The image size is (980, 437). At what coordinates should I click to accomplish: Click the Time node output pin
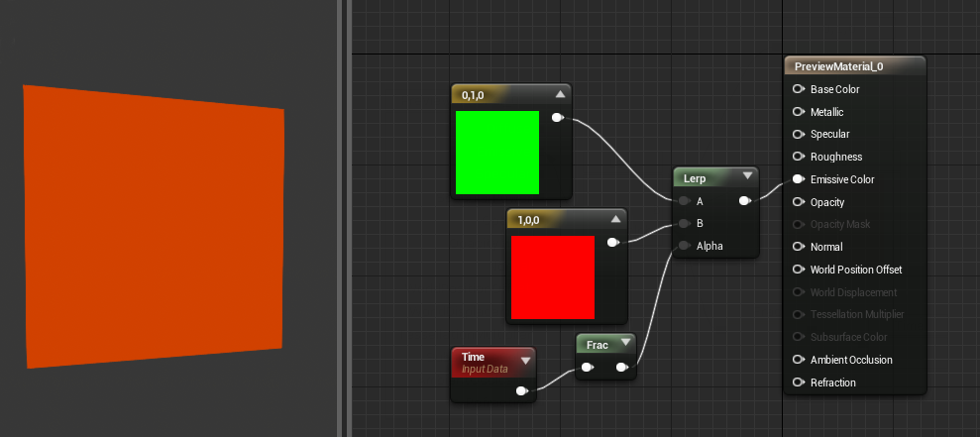522,391
